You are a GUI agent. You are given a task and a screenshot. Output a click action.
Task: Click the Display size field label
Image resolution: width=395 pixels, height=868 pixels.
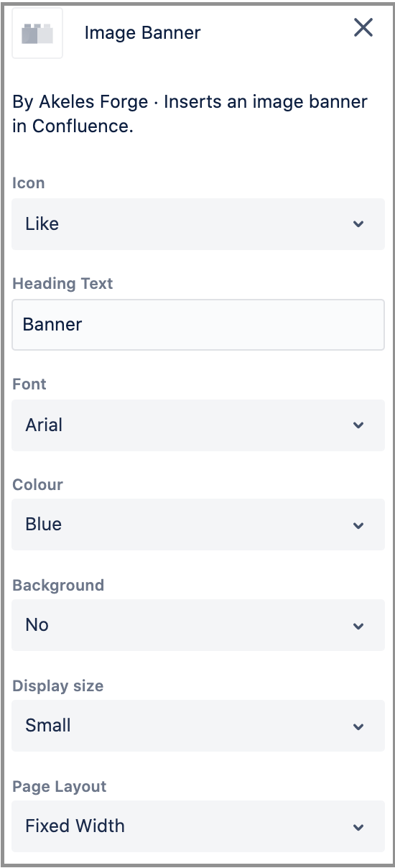(x=57, y=686)
